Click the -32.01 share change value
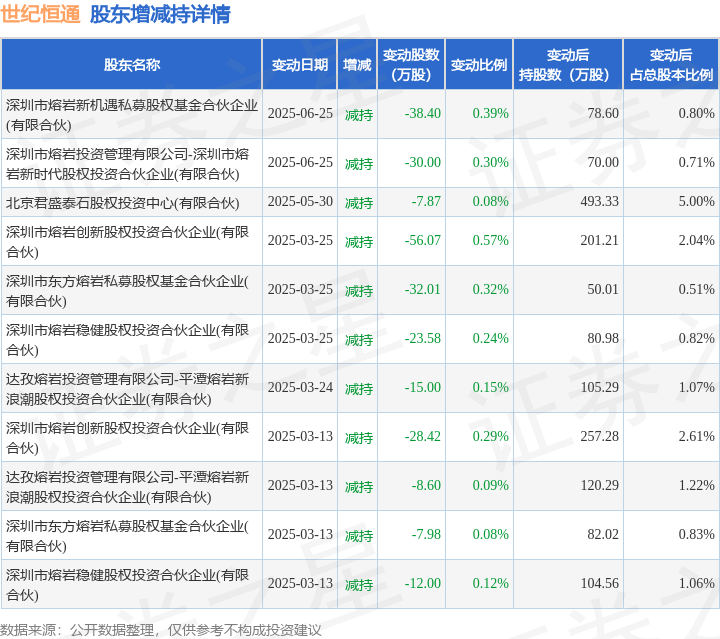 tap(422, 290)
